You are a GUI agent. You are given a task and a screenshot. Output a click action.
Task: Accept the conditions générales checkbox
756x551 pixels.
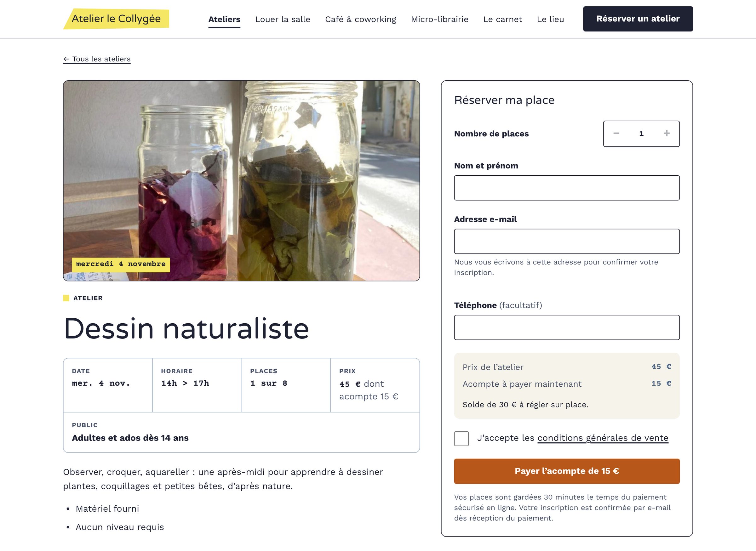[461, 438]
